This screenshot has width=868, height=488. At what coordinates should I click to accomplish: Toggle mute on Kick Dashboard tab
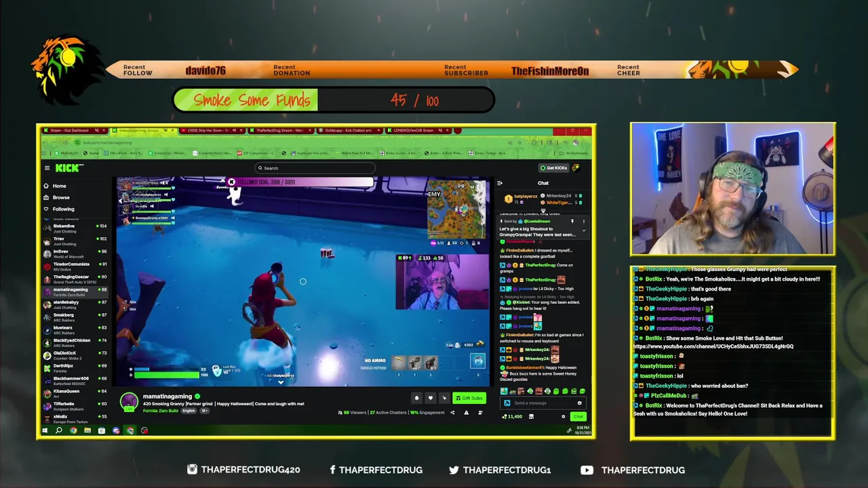(x=97, y=130)
